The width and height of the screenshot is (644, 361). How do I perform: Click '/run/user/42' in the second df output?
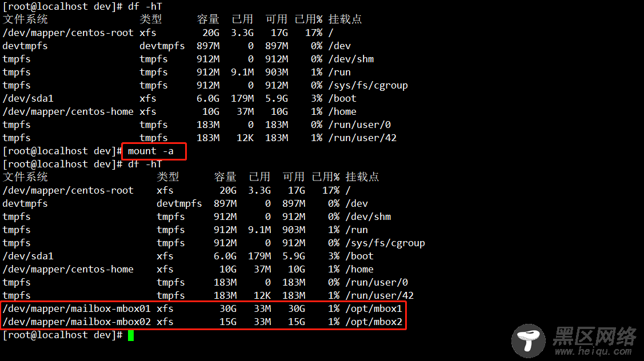click(x=379, y=296)
